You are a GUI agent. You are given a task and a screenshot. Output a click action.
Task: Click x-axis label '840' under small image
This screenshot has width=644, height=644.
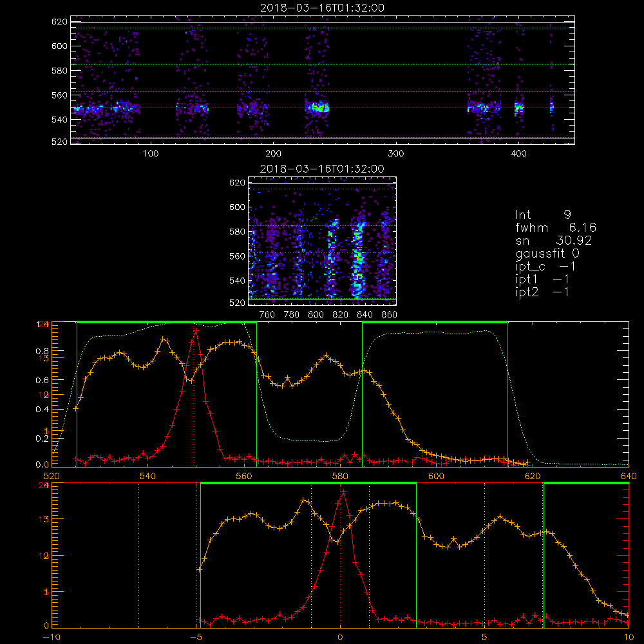pos(365,314)
